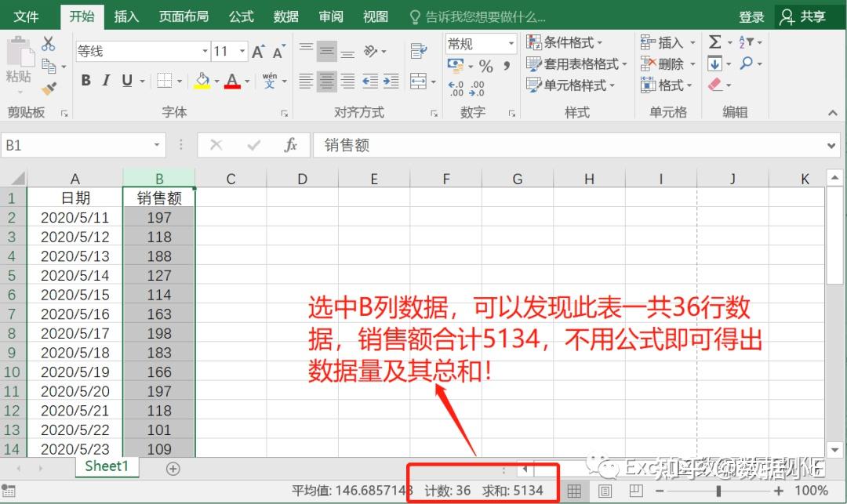Image resolution: width=847 pixels, height=504 pixels.
Task: Switch to the 数据 ribbon tab
Action: click(285, 16)
